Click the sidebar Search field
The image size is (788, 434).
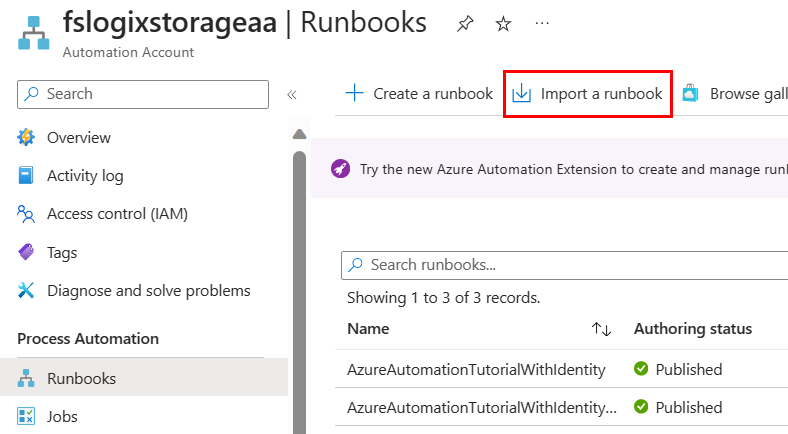(143, 94)
